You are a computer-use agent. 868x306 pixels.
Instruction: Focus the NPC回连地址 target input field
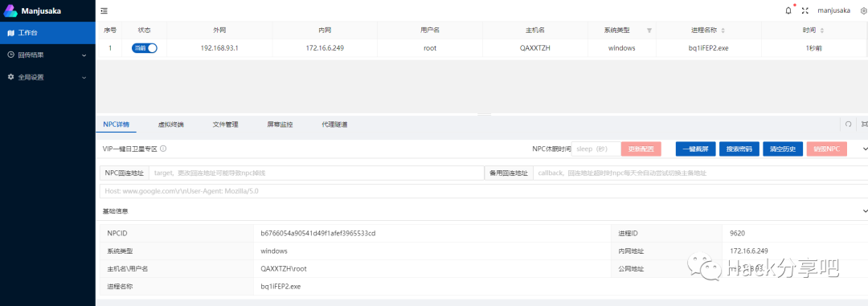point(316,173)
